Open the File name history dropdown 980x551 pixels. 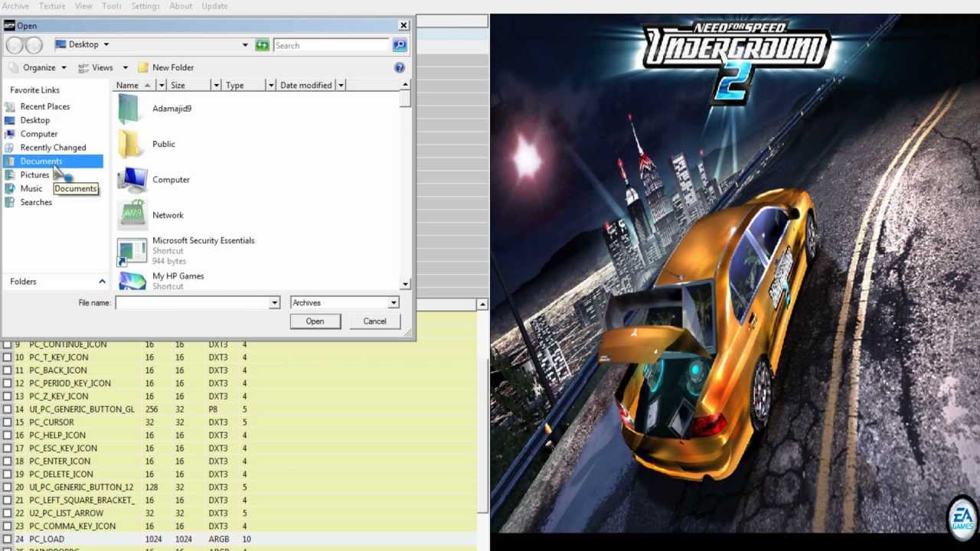click(274, 303)
